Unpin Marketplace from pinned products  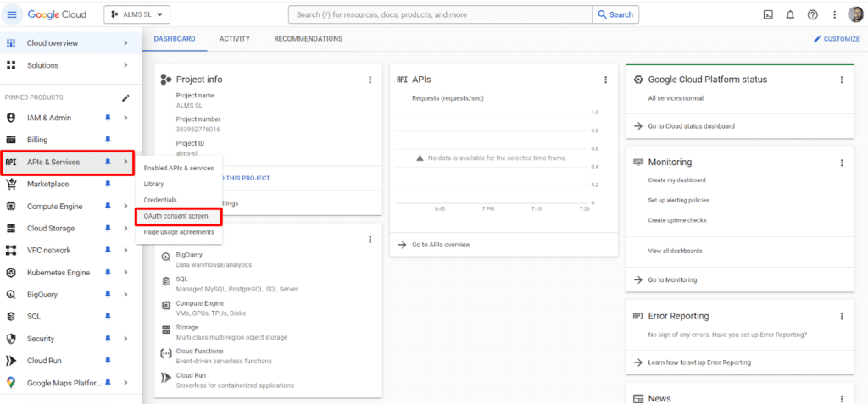coord(108,185)
